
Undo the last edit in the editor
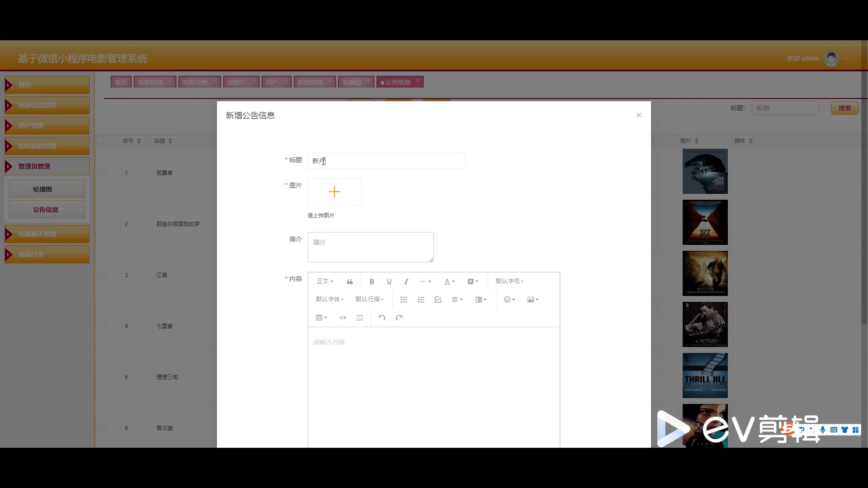(x=382, y=318)
